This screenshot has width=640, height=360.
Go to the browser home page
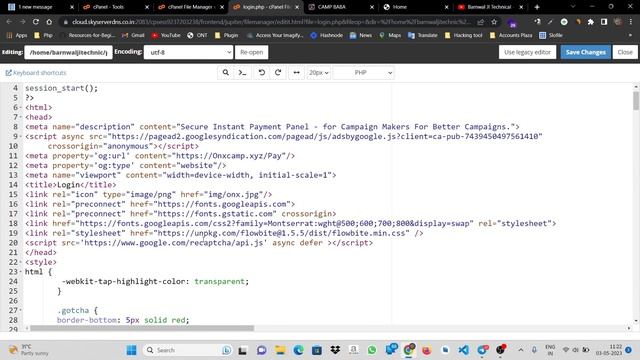coord(49,22)
